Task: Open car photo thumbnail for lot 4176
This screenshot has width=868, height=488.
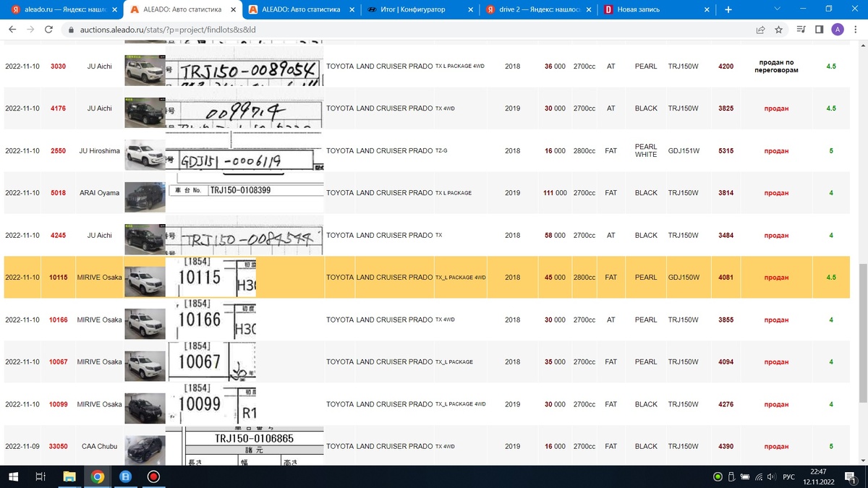Action: (x=145, y=111)
